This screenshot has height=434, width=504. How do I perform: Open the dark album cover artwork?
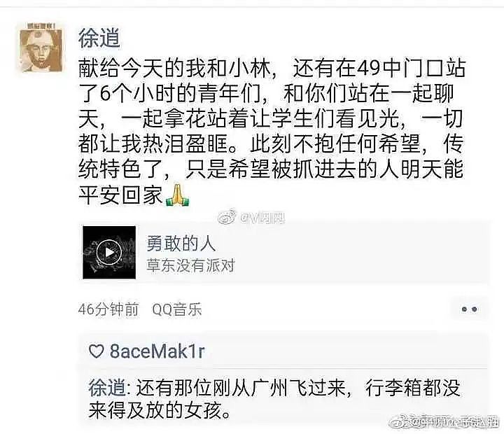[109, 253]
